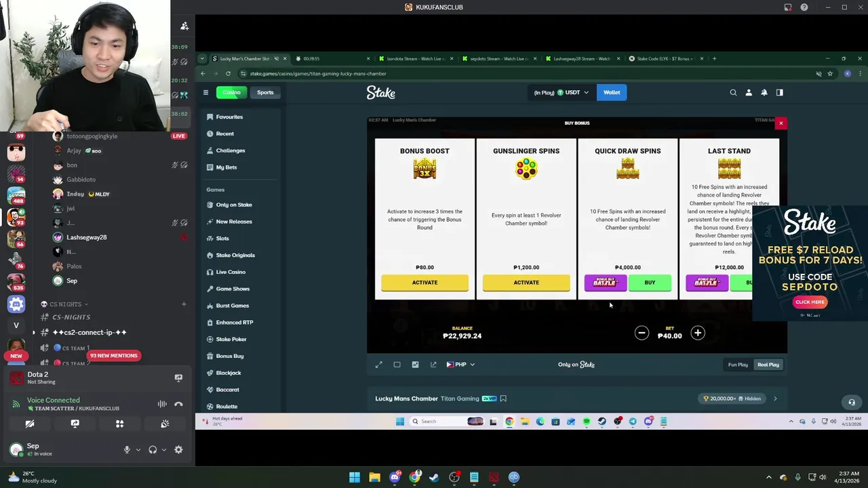
Task: Disconnect from Discord voice channel
Action: click(178, 404)
